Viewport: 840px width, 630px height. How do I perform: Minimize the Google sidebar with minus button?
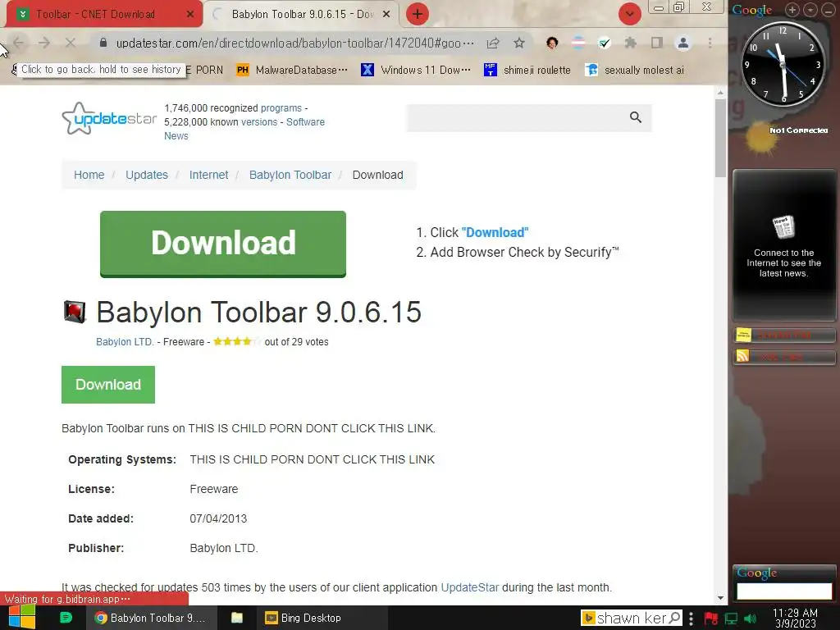coord(828,10)
